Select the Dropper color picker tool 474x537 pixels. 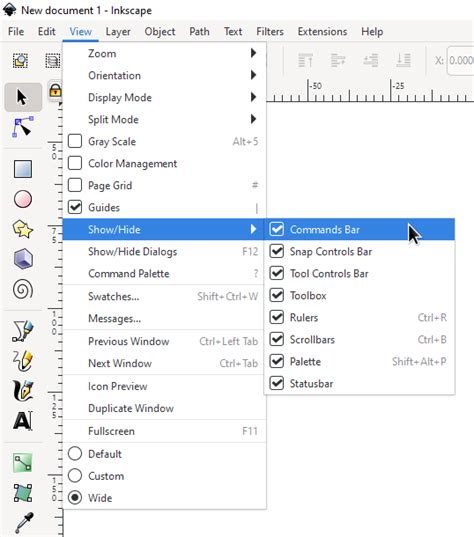[24, 522]
